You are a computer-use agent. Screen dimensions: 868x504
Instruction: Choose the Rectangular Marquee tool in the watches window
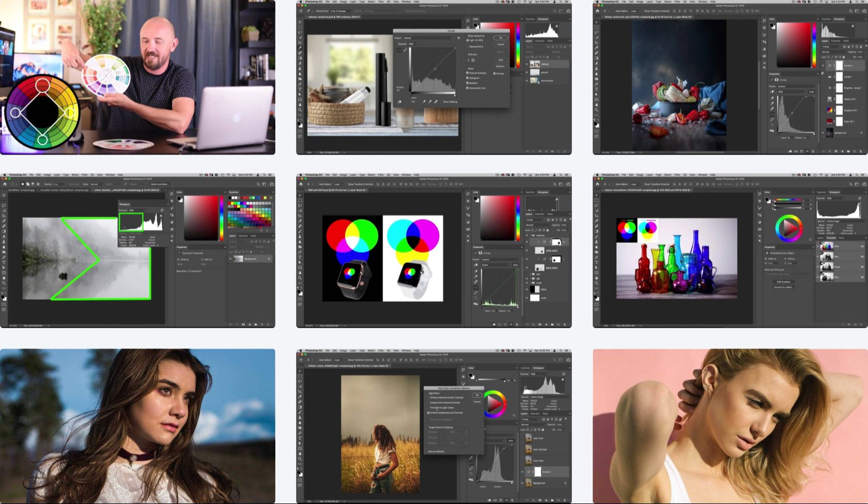300,201
